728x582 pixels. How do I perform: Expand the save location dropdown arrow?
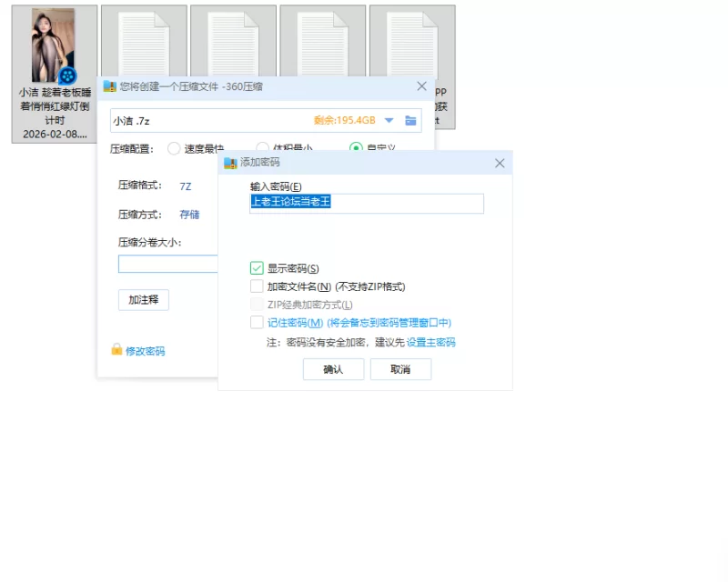[389, 121]
